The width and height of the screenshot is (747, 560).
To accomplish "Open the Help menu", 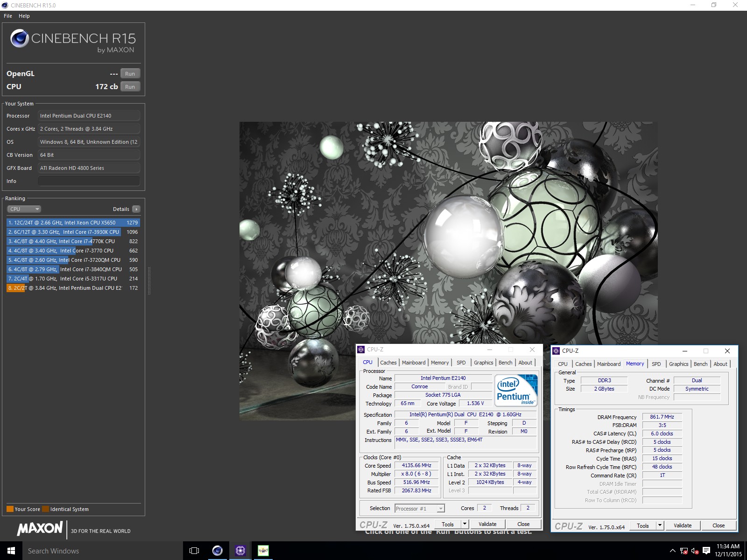I will 24,16.
